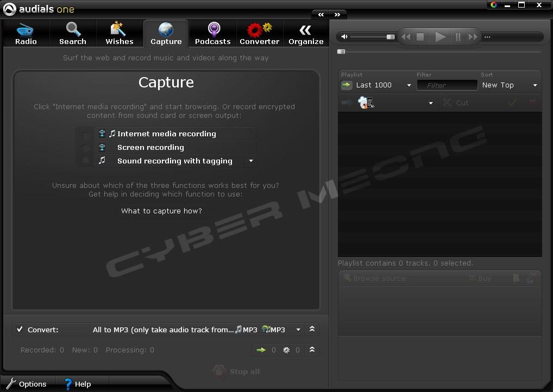
Task: Select the Internet media recording radio button
Action: (85, 135)
